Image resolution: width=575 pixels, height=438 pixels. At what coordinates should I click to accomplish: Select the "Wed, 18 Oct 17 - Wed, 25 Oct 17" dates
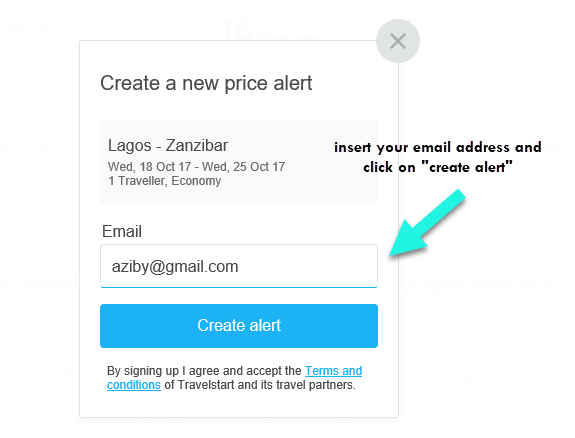point(196,167)
